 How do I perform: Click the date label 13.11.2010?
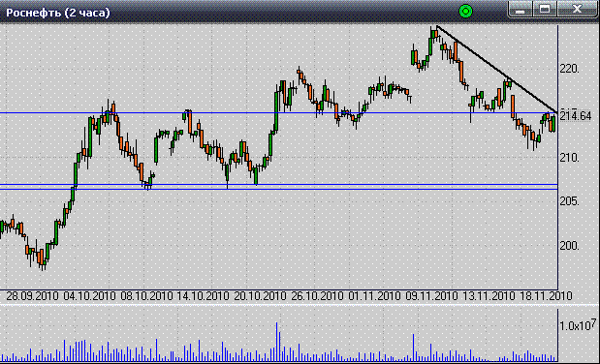[489, 296]
